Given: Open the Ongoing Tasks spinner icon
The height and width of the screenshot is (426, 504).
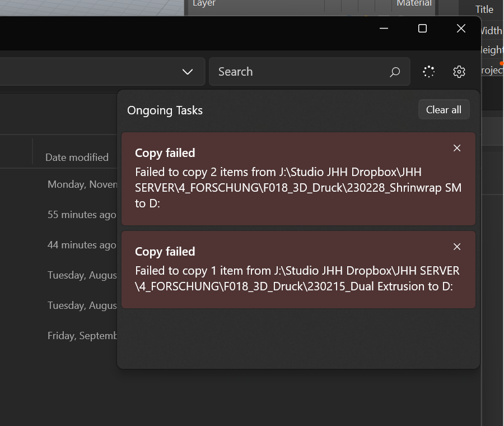Looking at the screenshot, I should pos(428,71).
